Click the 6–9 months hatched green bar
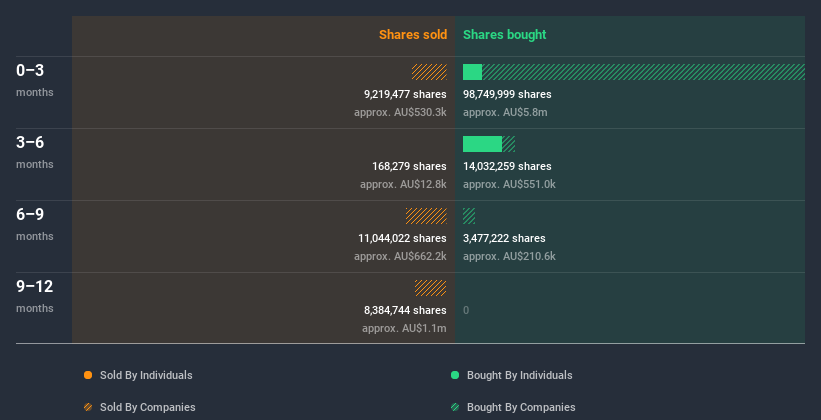 pyautogui.click(x=469, y=216)
